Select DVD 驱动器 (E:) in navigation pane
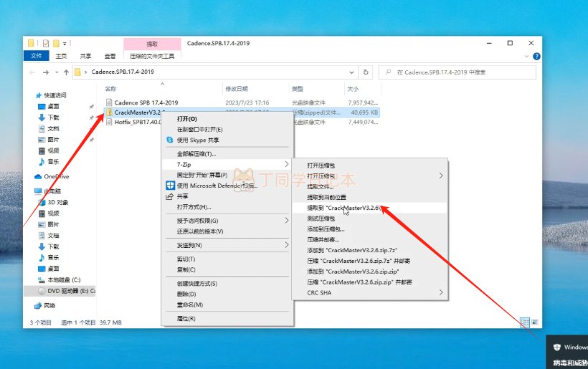Screen dimensions: 588x369 click(x=71, y=291)
